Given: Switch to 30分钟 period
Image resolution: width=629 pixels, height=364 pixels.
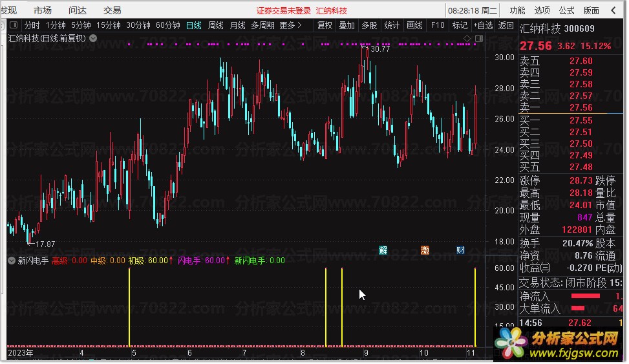Looking at the screenshot, I should pos(138,26).
